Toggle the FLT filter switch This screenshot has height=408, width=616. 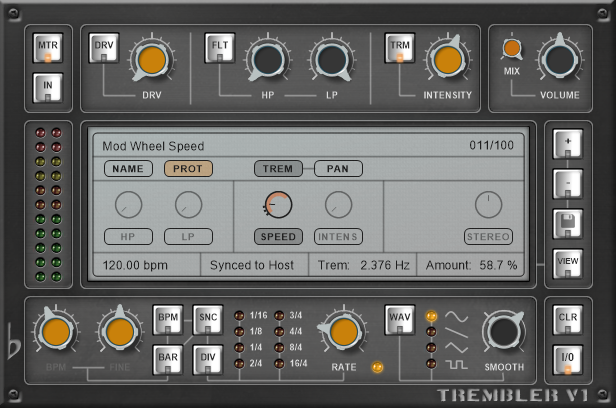(x=219, y=48)
